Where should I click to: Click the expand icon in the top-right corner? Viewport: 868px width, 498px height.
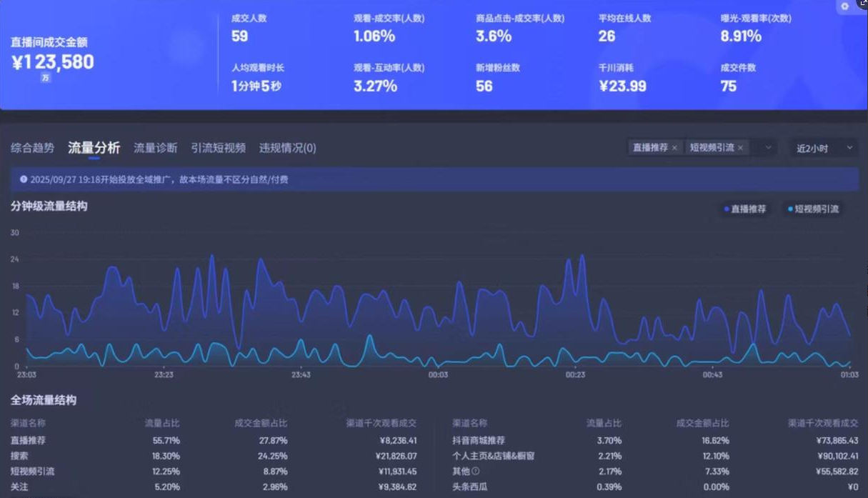pyautogui.click(x=862, y=4)
